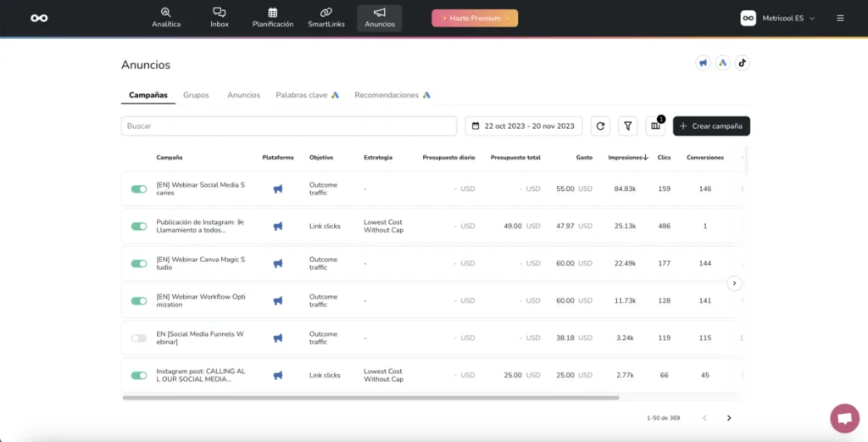
Task: Open the filter funnel icon
Action: click(628, 126)
